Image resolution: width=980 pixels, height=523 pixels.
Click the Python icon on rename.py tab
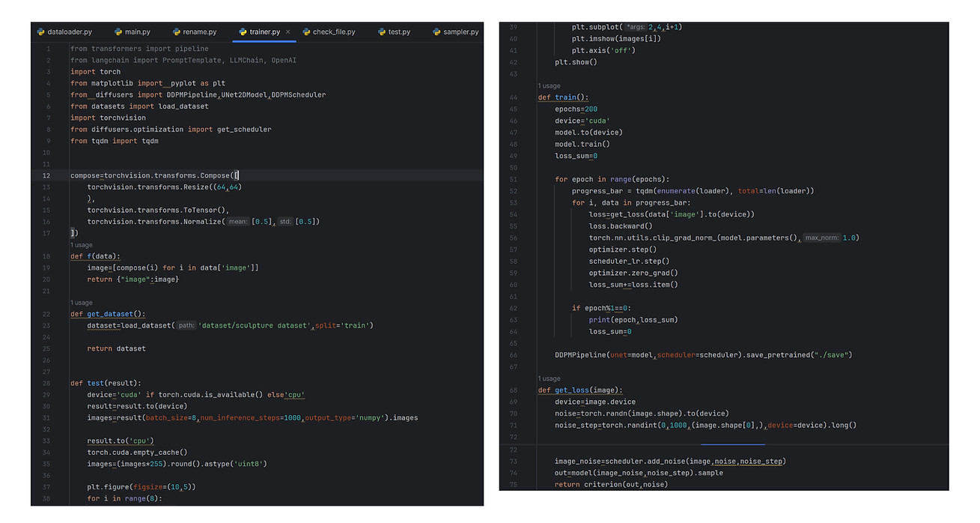177,32
